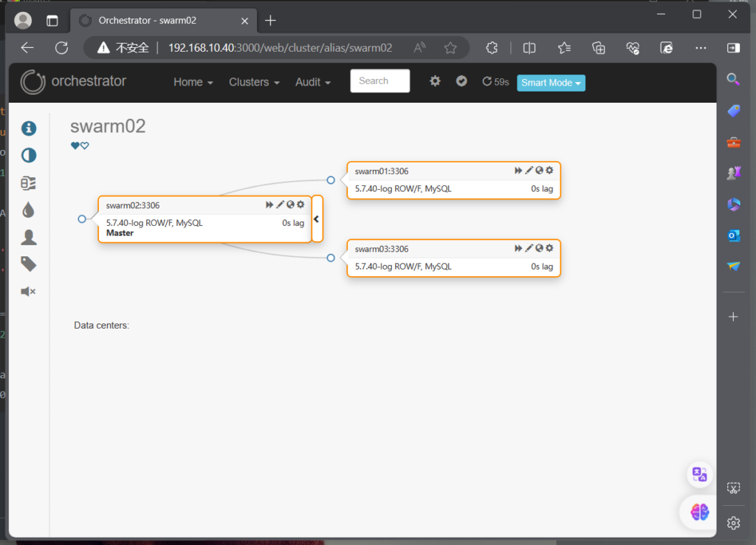Viewport: 756px width, 545px height.
Task: Click the tag sidebar icon
Action: [29, 264]
